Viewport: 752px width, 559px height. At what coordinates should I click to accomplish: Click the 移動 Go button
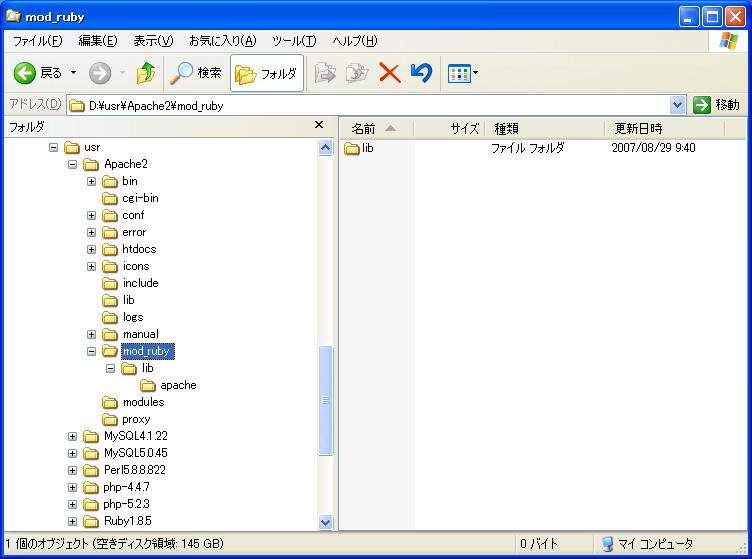717,105
